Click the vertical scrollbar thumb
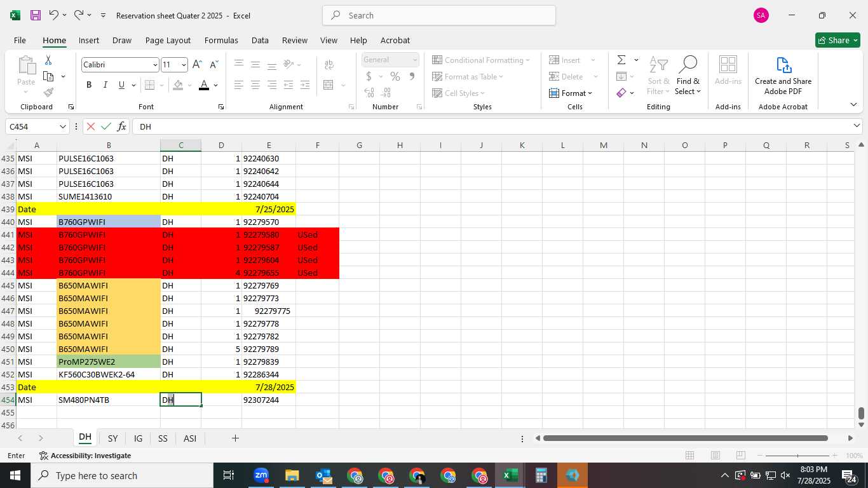Screen dimensions: 868x488 (x=861, y=414)
